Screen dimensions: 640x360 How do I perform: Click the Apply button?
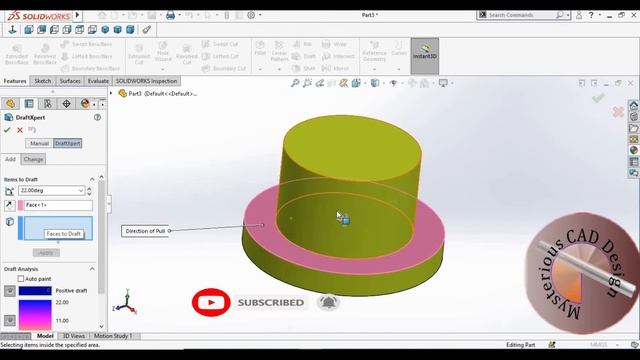point(46,253)
